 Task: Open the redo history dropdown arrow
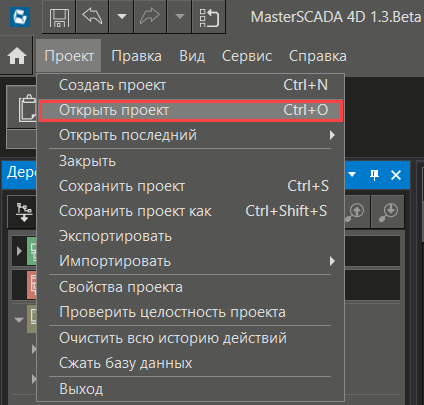click(x=179, y=16)
